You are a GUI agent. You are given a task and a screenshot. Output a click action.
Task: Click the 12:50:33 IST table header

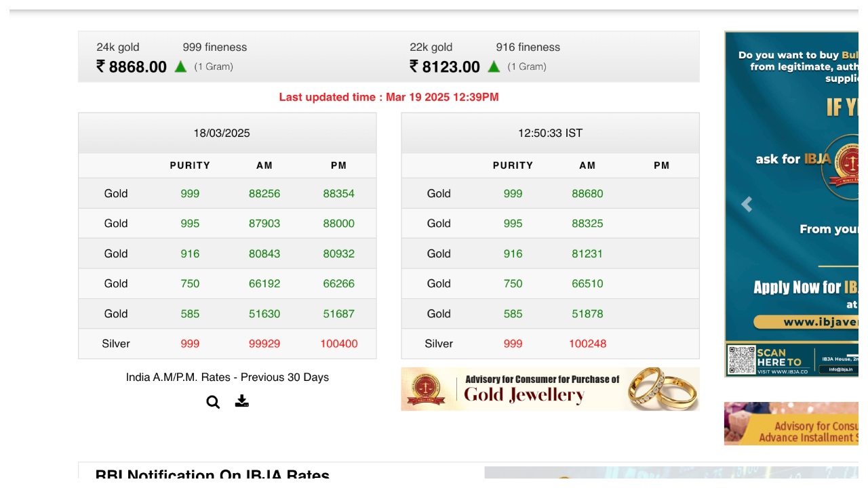550,133
